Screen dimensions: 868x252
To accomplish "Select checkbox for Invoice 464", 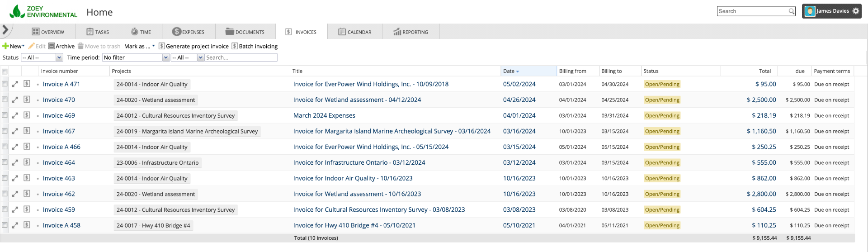I will point(5,162).
